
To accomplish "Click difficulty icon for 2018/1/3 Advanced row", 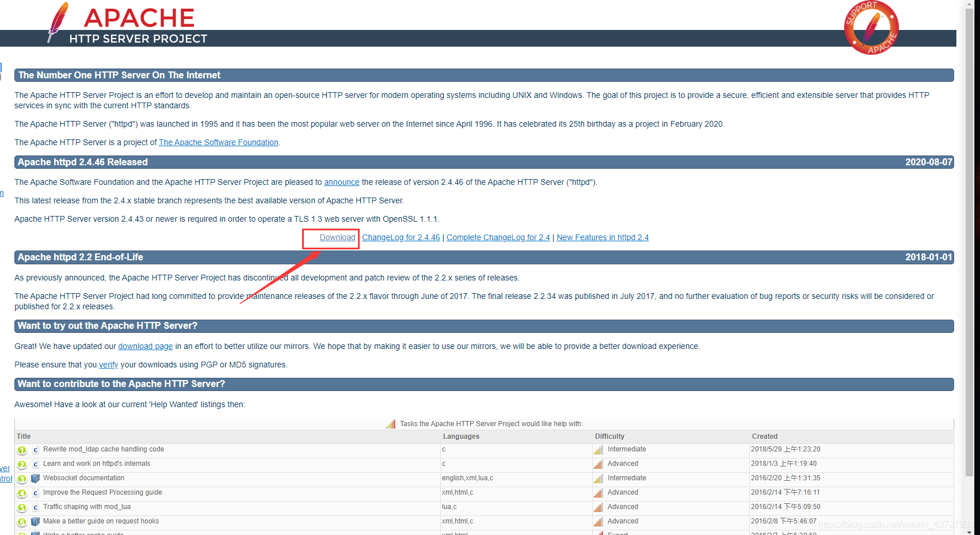I will [x=598, y=464].
